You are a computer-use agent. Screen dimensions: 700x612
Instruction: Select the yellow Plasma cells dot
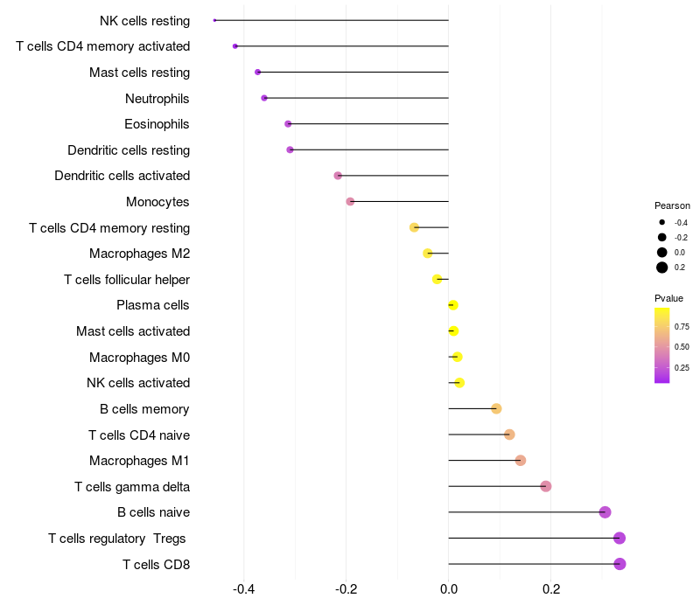coord(453,305)
